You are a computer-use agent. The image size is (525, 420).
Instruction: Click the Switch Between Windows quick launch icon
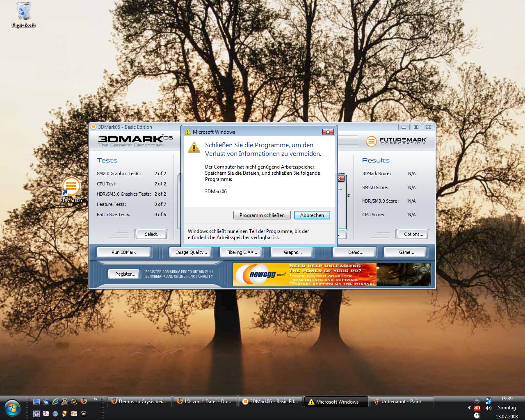[x=46, y=402]
